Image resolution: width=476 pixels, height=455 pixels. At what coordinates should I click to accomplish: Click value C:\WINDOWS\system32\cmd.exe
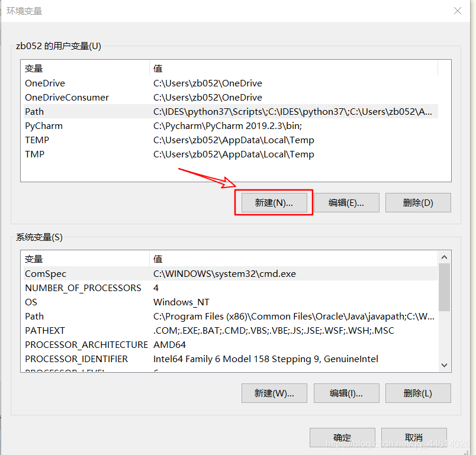[x=224, y=273]
